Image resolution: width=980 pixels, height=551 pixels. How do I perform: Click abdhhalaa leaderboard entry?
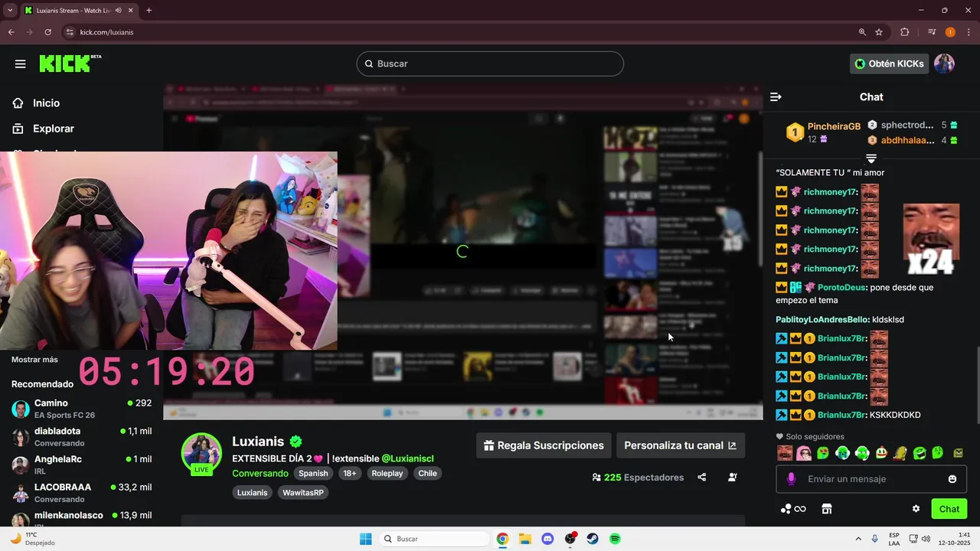click(913, 140)
